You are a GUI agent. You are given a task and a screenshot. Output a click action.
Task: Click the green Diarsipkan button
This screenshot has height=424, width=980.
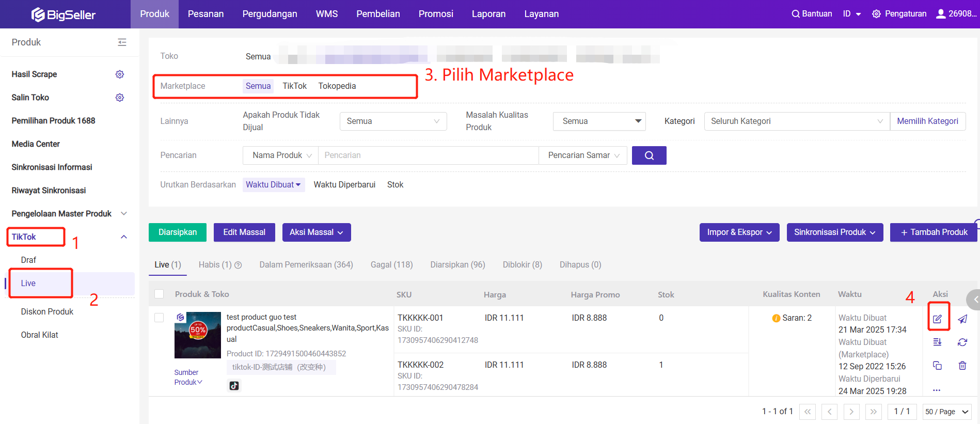pyautogui.click(x=178, y=232)
